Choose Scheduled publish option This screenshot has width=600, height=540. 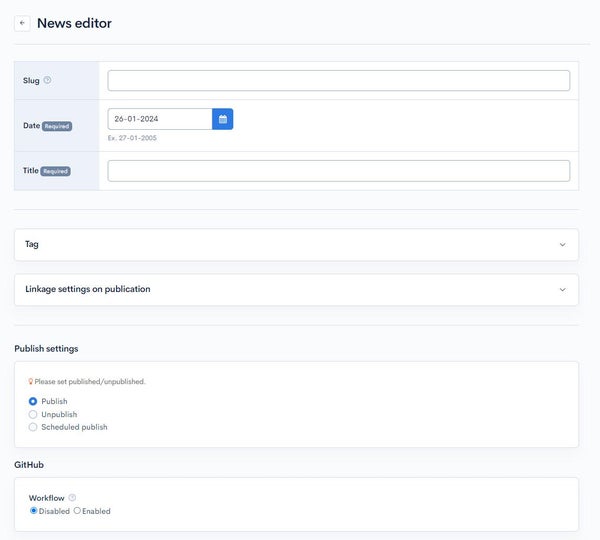click(x=33, y=427)
